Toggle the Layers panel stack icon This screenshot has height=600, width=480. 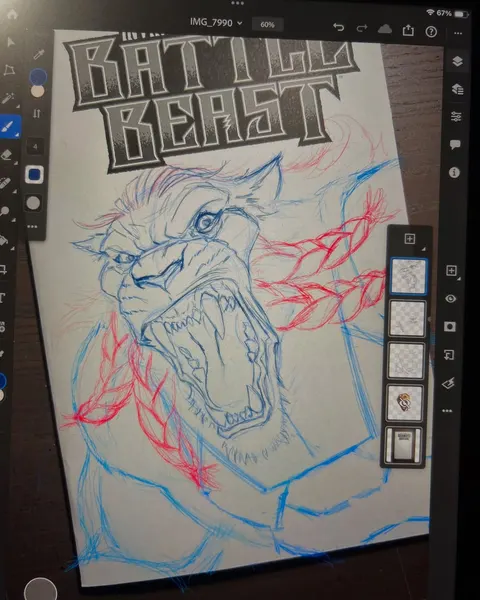[457, 61]
